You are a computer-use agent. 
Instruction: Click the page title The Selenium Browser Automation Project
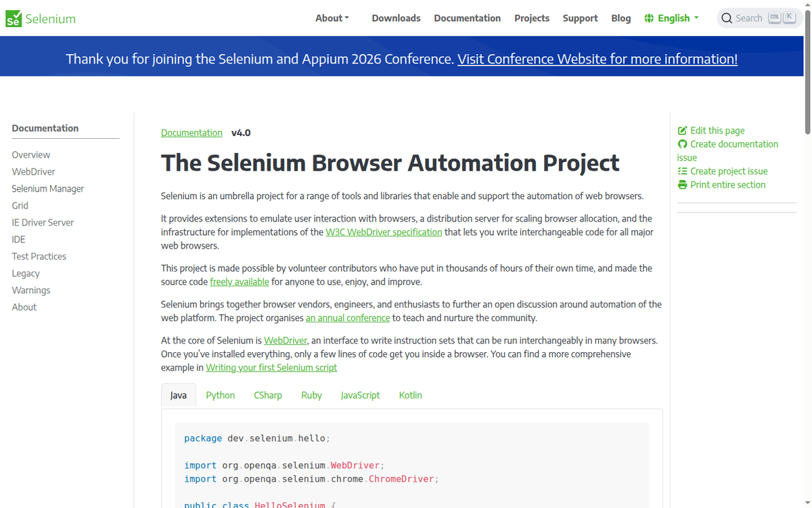[x=390, y=163]
